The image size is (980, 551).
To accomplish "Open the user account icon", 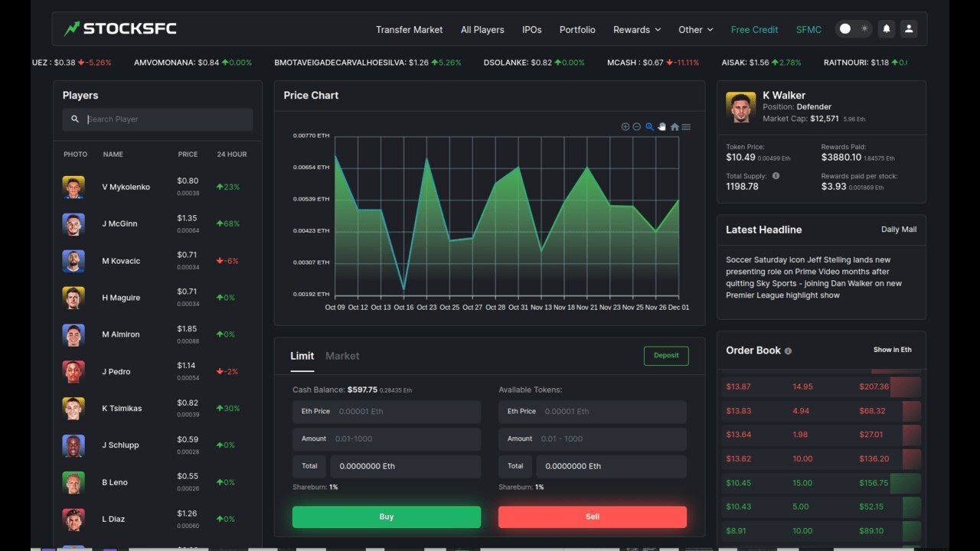I will pos(909,29).
